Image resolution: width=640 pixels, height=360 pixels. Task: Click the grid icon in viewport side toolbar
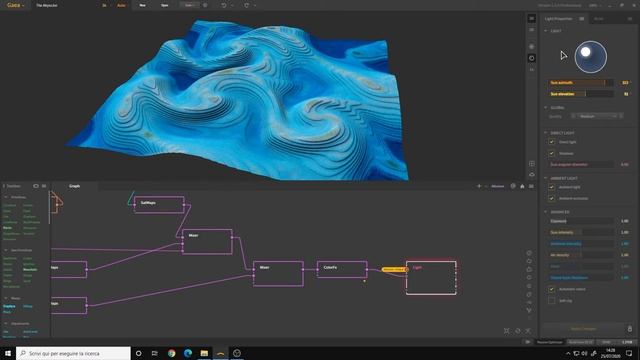pos(531,164)
